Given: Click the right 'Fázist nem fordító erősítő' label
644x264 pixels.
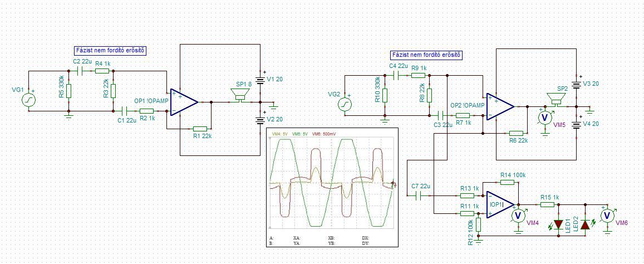Looking at the screenshot, I should [x=427, y=55].
